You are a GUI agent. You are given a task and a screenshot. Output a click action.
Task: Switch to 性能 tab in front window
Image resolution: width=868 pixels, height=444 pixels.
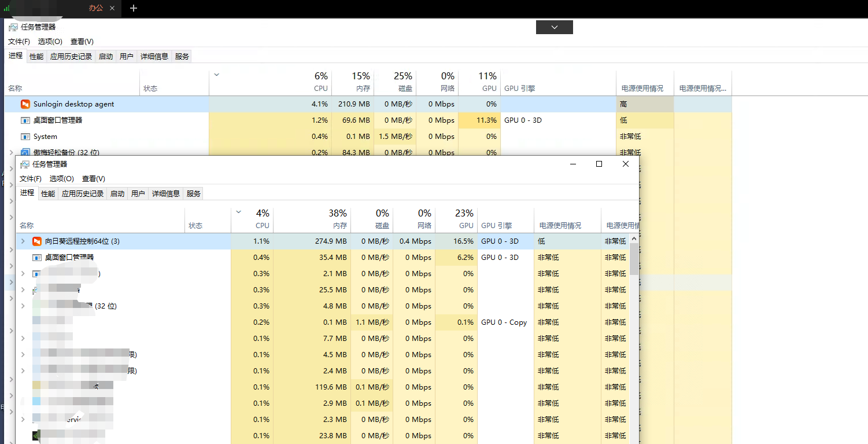click(x=48, y=193)
